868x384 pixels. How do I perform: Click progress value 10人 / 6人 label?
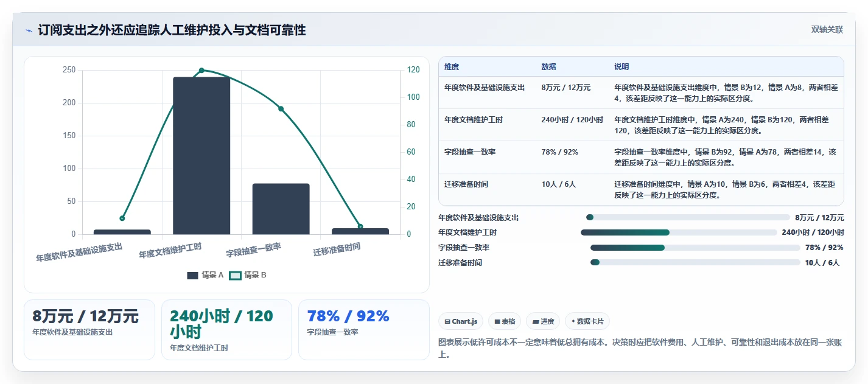coord(822,262)
